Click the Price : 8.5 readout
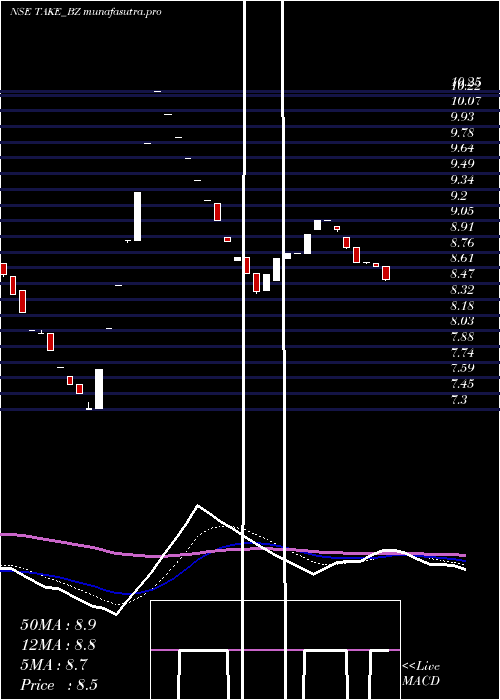 point(59,685)
